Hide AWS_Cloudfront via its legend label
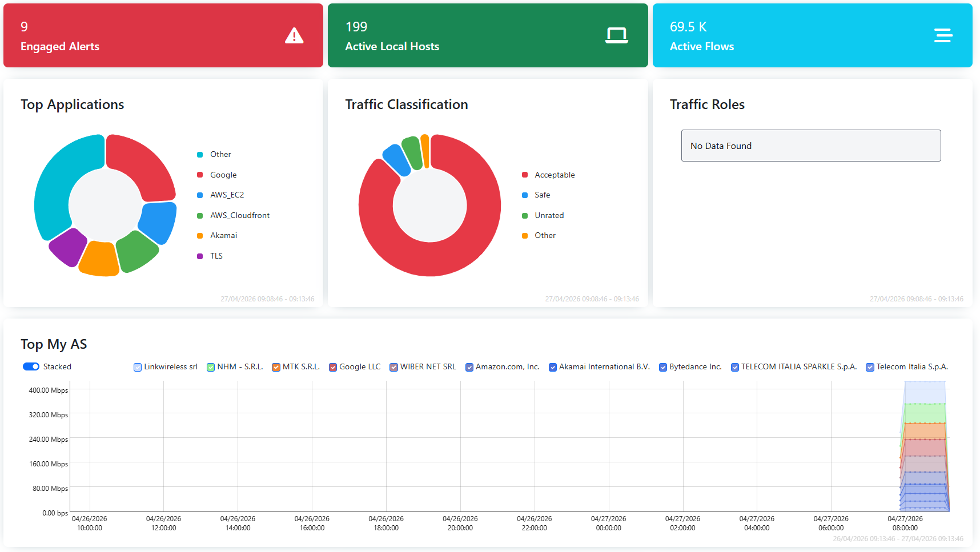This screenshot has height=552, width=980. click(239, 215)
